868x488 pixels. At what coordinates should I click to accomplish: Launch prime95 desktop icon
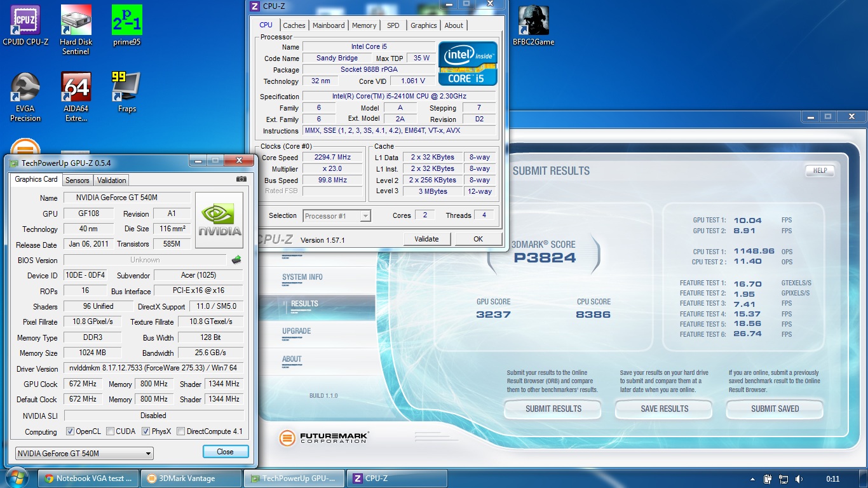tap(126, 25)
